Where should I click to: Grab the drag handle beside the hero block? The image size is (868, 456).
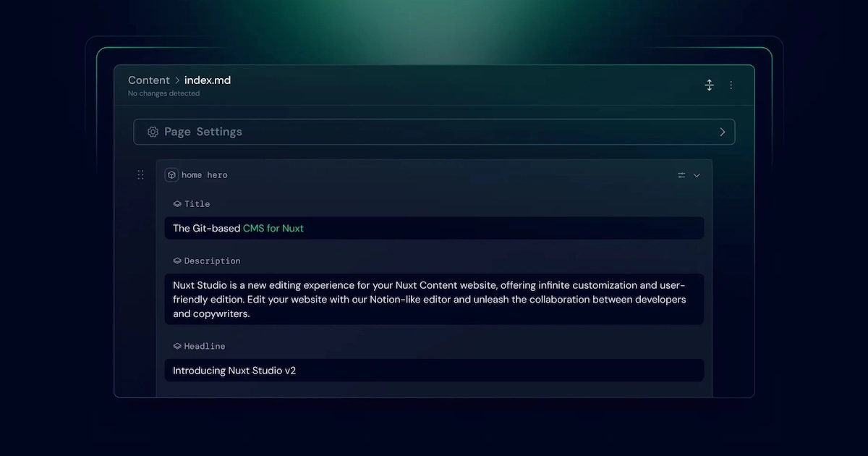click(x=140, y=174)
